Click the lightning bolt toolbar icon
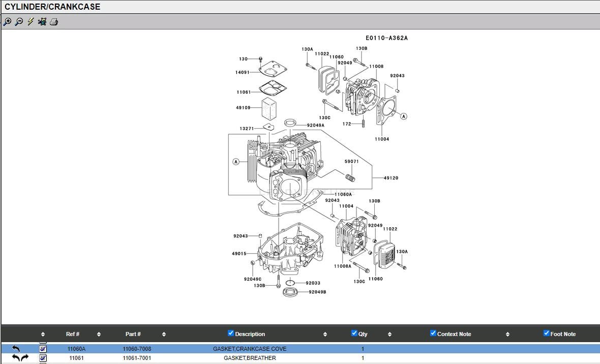 pos(31,22)
